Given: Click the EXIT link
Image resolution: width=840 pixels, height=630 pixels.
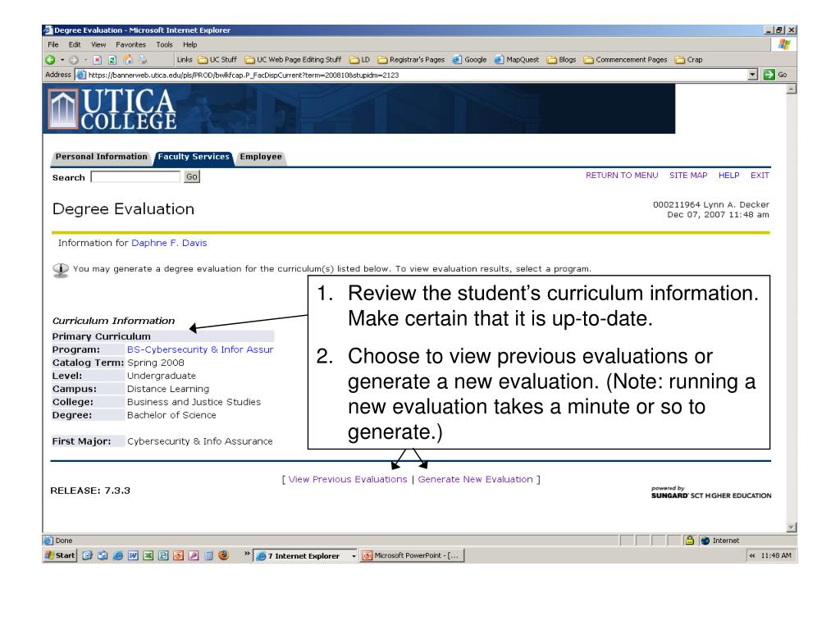Looking at the screenshot, I should [760, 176].
